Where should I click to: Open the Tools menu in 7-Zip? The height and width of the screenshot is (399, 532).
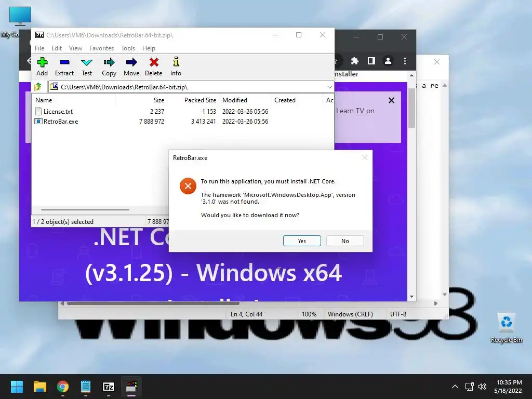[128, 48]
